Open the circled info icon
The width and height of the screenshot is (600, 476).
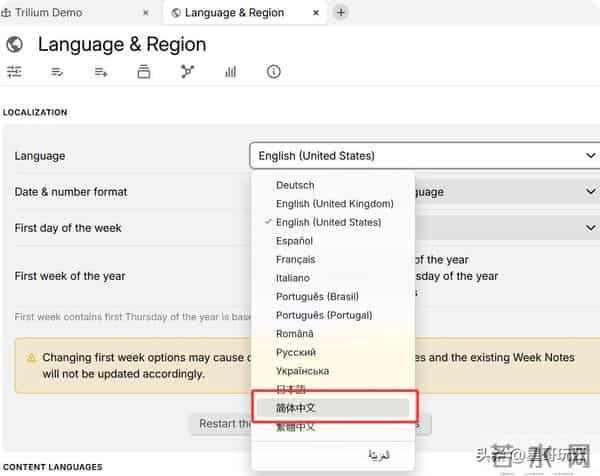(273, 72)
